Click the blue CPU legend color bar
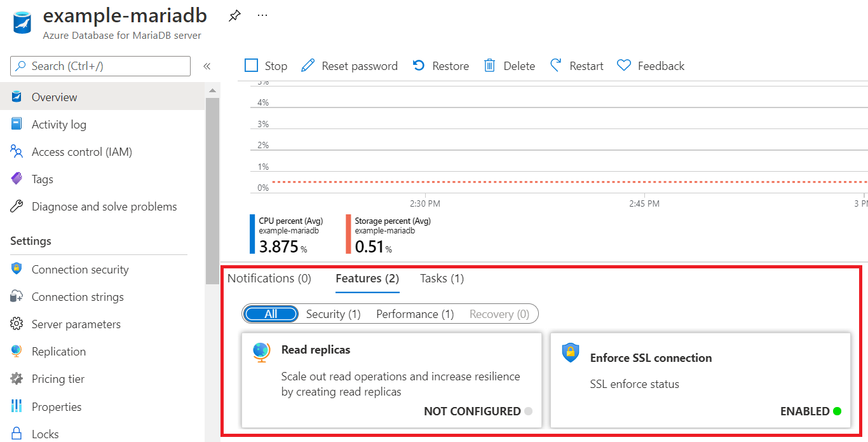868x442 pixels. point(252,234)
